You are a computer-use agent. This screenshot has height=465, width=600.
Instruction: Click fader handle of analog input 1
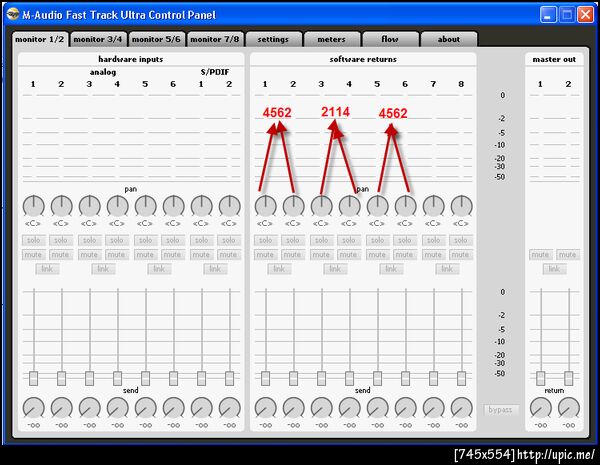[x=34, y=378]
